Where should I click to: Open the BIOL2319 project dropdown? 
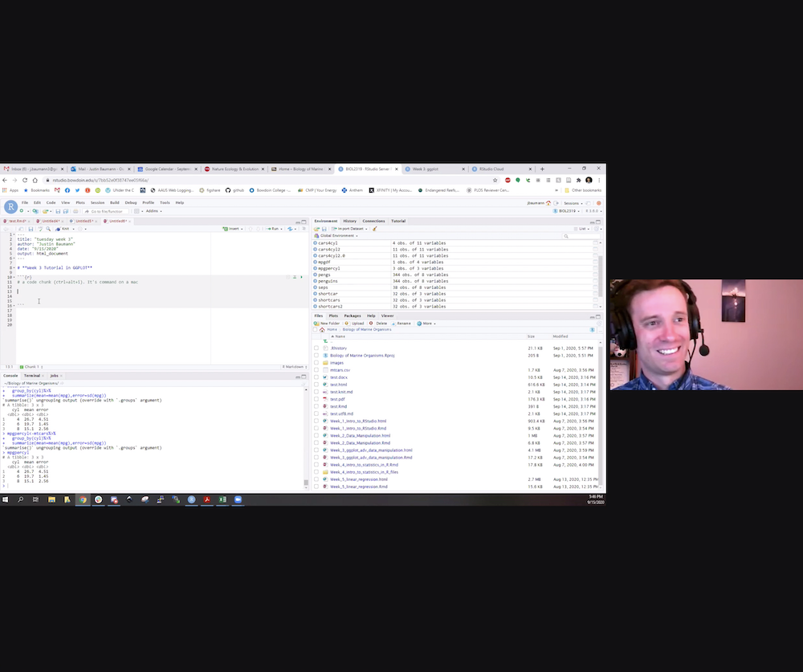point(568,211)
